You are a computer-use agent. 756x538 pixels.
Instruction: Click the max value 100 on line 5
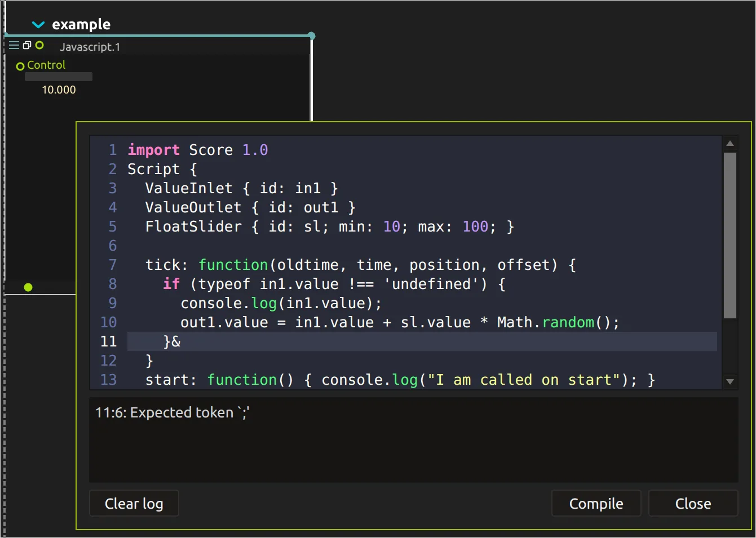(475, 226)
